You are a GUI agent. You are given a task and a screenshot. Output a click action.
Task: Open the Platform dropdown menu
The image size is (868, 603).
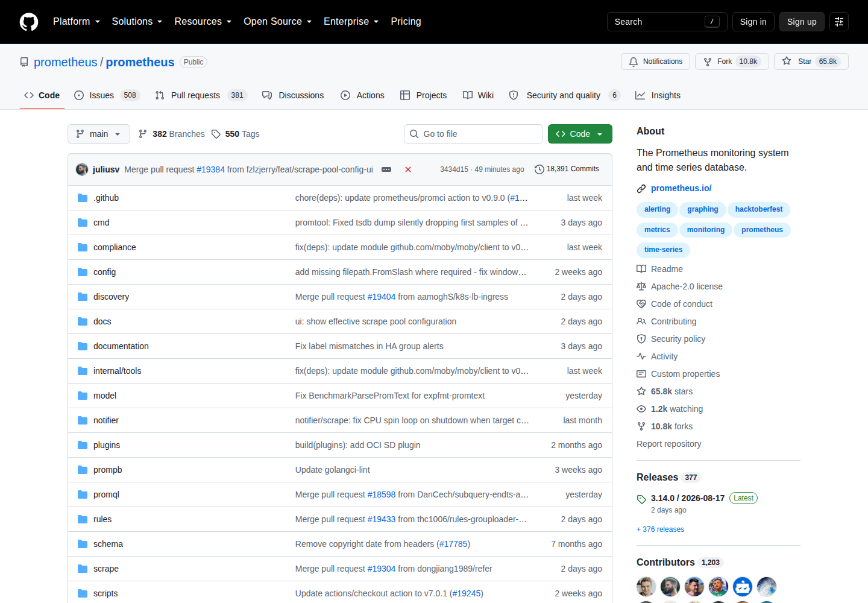point(77,22)
